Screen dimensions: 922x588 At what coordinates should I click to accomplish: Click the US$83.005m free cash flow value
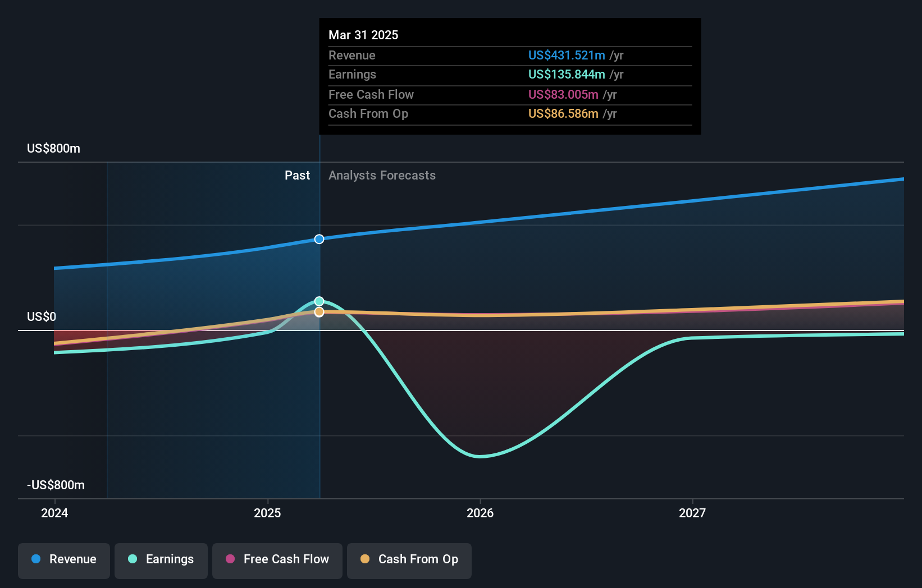tap(563, 94)
